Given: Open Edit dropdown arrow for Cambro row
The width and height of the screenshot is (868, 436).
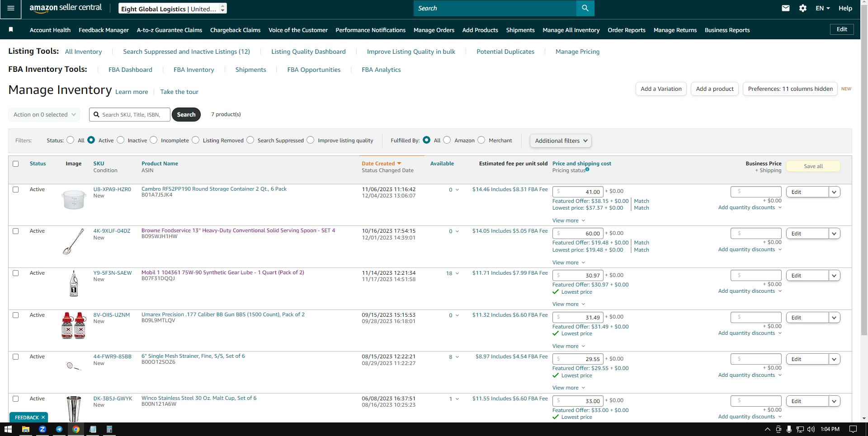Looking at the screenshot, I should (834, 192).
